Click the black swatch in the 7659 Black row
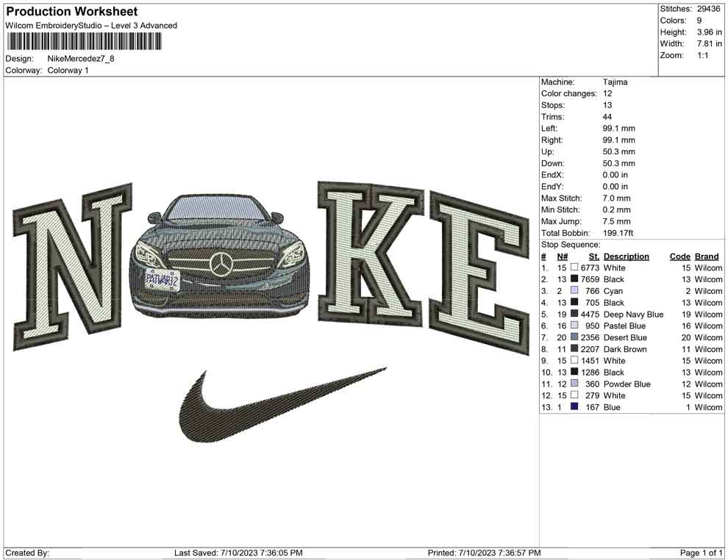 click(574, 279)
